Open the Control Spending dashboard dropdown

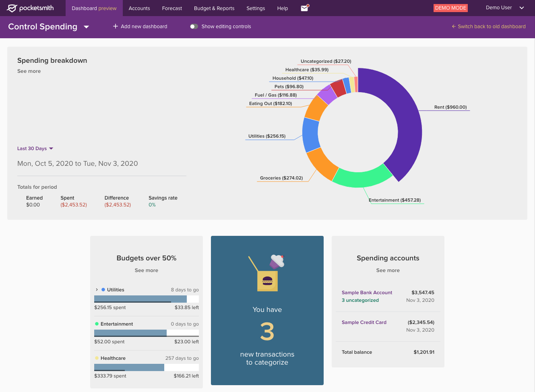(x=86, y=27)
